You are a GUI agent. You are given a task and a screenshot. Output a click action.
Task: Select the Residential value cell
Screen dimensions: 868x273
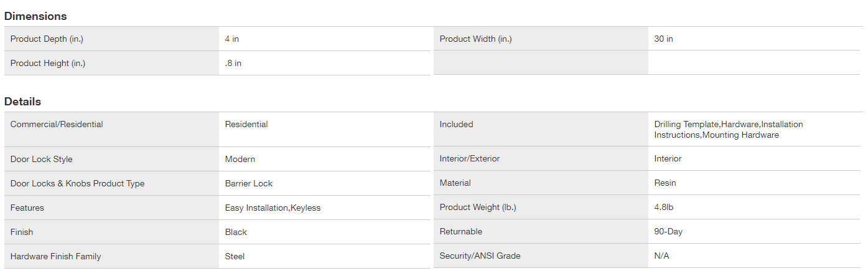pos(246,124)
